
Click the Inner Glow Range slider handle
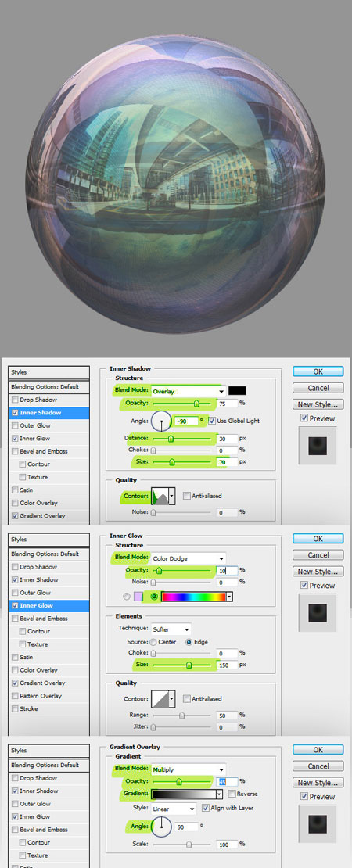click(181, 716)
